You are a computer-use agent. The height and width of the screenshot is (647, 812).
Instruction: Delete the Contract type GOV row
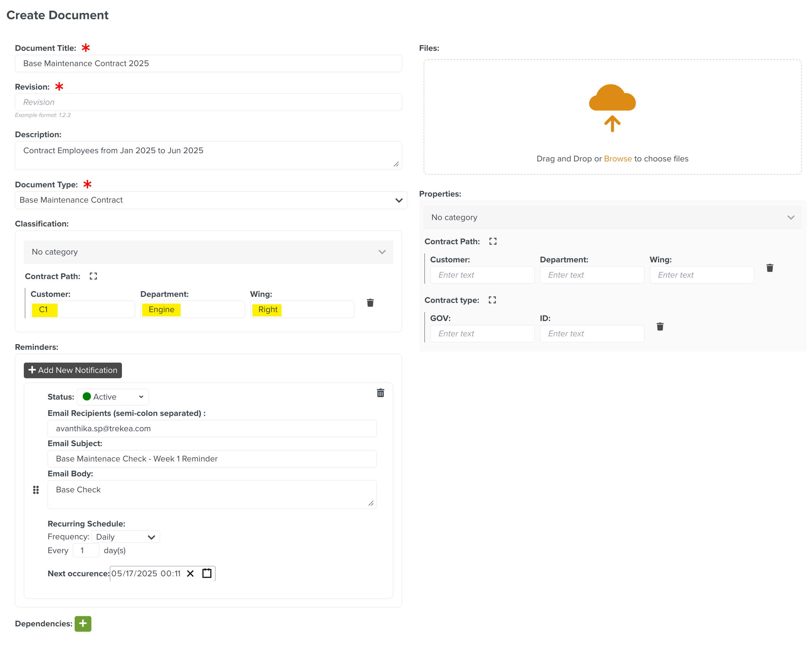click(x=660, y=326)
